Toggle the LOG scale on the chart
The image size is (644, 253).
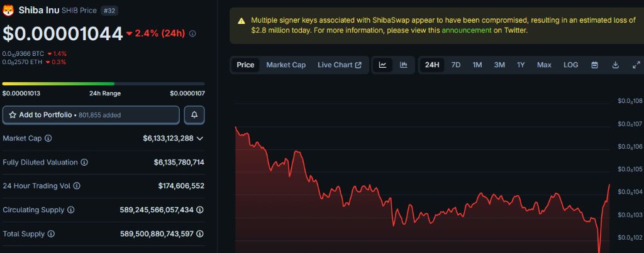570,65
